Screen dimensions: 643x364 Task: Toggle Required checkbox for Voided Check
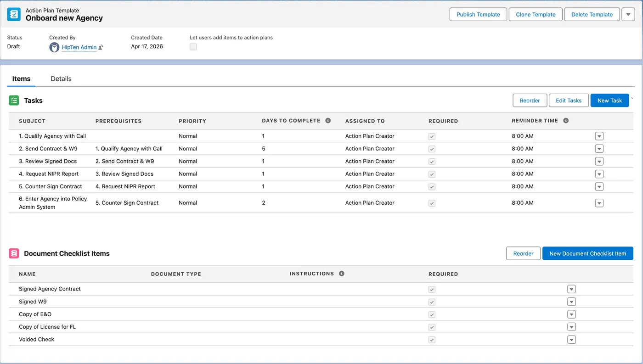click(x=432, y=340)
